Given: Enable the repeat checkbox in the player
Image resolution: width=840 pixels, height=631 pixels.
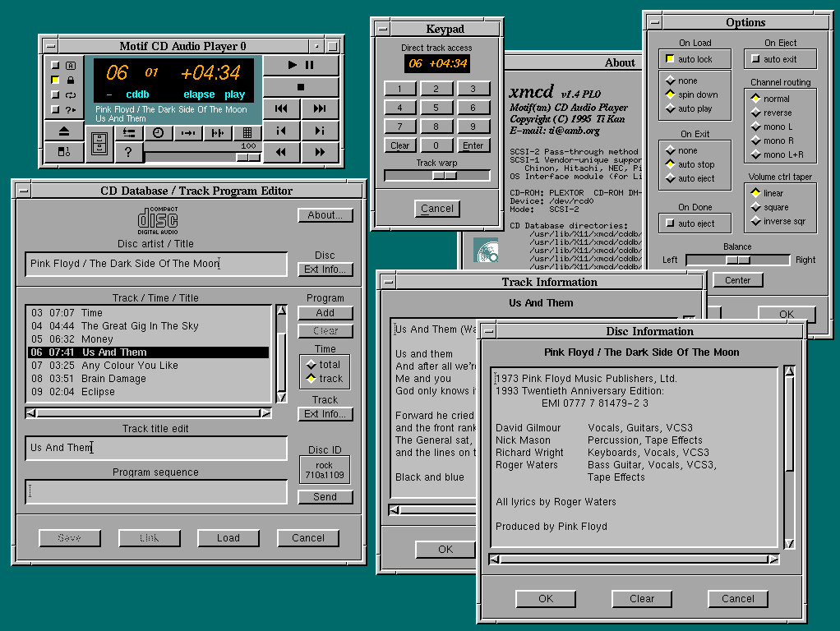Looking at the screenshot, I should [x=56, y=94].
